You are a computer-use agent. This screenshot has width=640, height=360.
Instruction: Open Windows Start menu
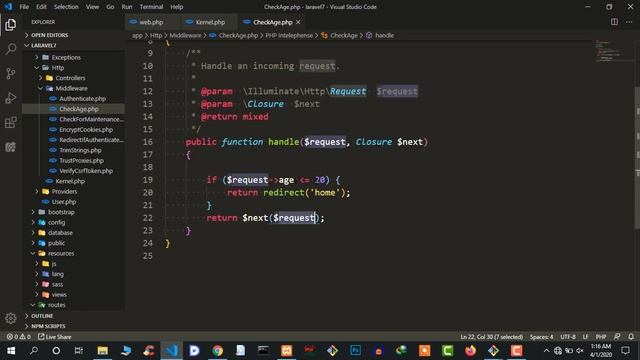tap(11, 351)
